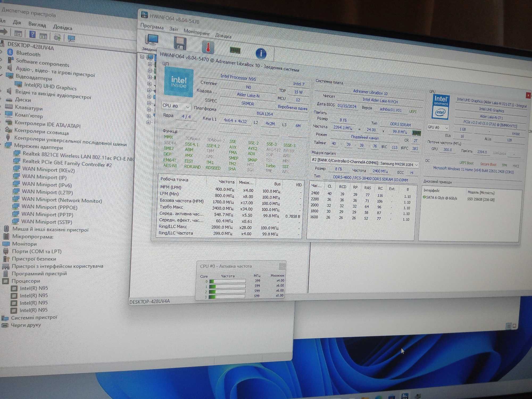The image size is (532, 399).
Task: Click the Intel Graphics GPU logo
Action: 441,106
